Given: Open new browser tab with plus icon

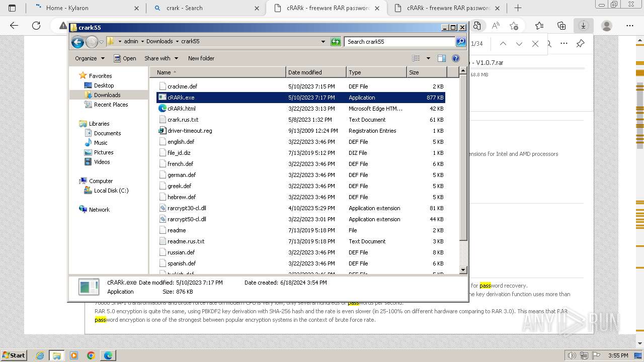Looking at the screenshot, I should click(518, 8).
